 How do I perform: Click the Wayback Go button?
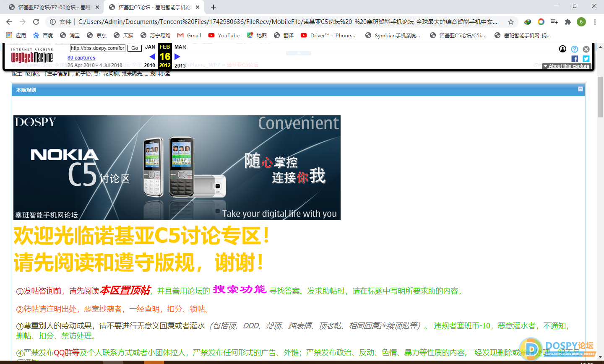pos(135,48)
